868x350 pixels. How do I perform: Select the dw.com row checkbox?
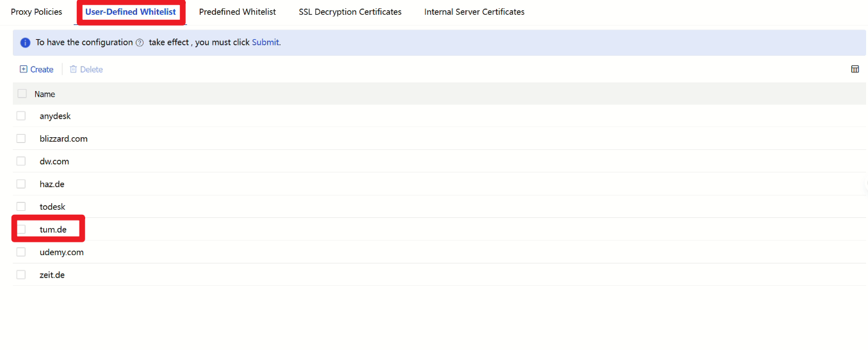click(21, 161)
